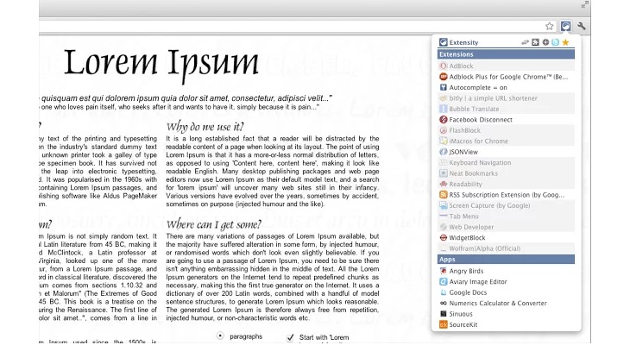Click the Extensity title text in the popup
630x364 pixels.
(x=463, y=42)
